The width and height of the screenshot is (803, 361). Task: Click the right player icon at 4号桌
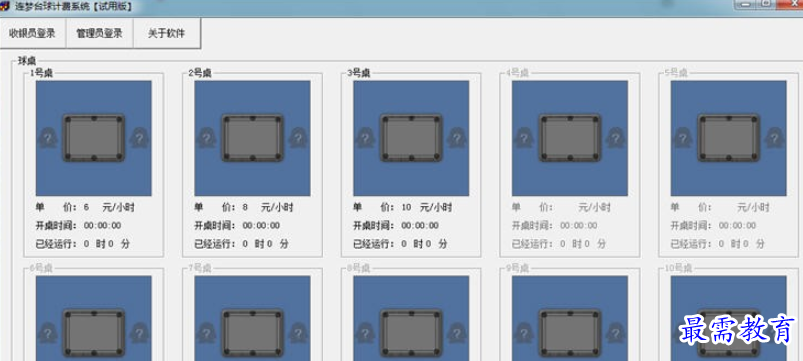point(616,138)
